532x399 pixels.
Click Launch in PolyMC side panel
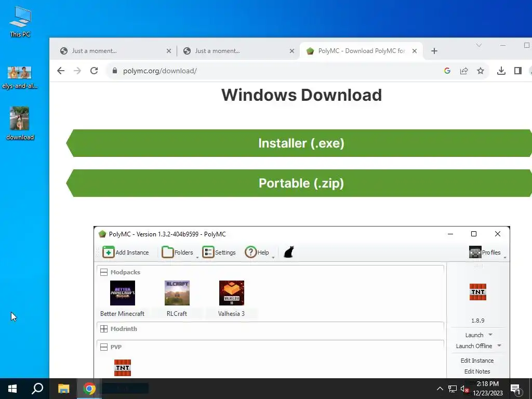point(474,335)
